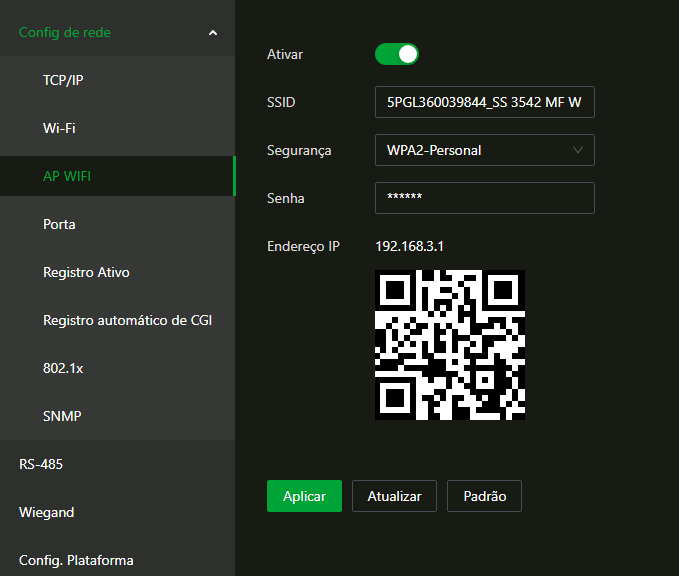Click the Config de rede heading
Image resolution: width=679 pixels, height=576 pixels.
click(65, 32)
